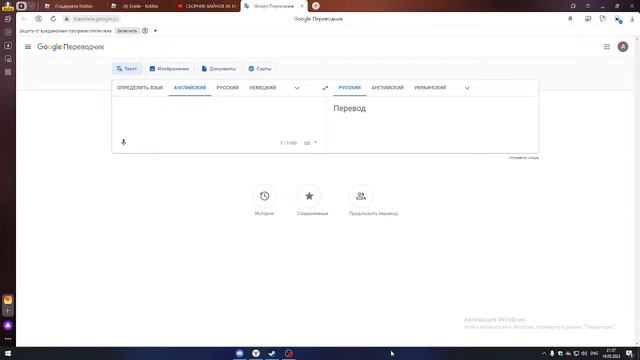Go back to the previous page
Image resolution: width=640 pixels, height=360 pixels.
point(24,19)
